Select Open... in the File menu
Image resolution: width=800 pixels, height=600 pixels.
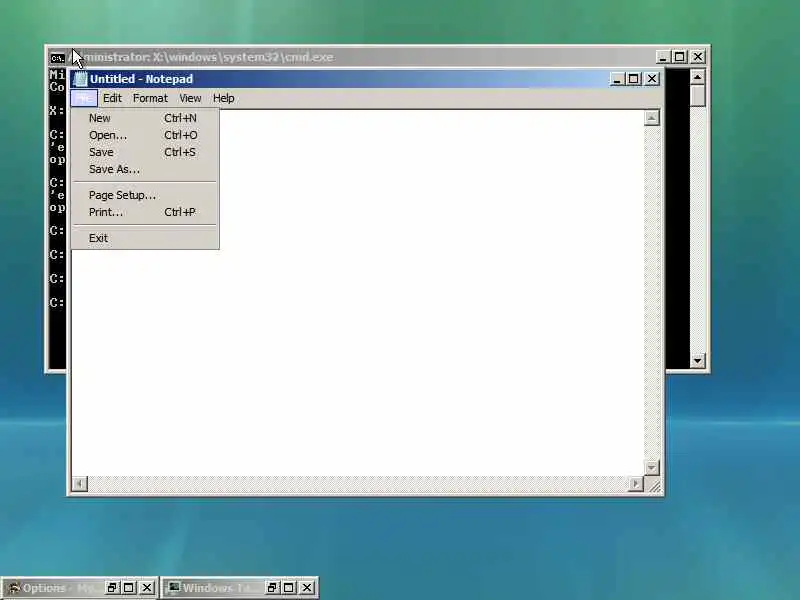pos(145,135)
